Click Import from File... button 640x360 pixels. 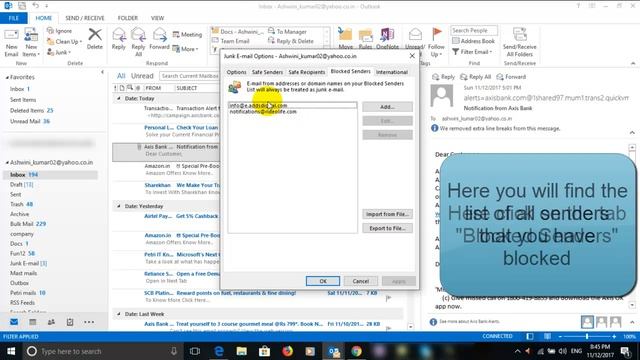coord(387,214)
